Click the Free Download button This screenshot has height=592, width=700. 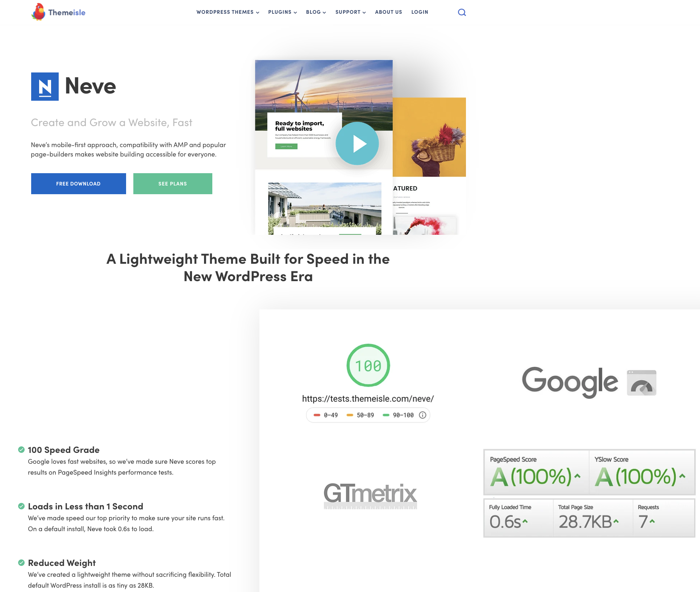79,184
